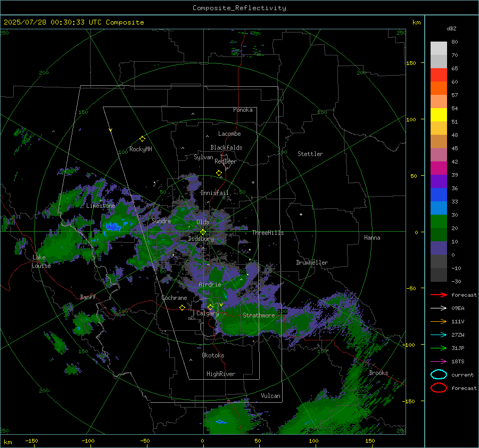This screenshot has height=448, width=479.
Task: Click the Cochrane town label
Action: (x=174, y=298)
